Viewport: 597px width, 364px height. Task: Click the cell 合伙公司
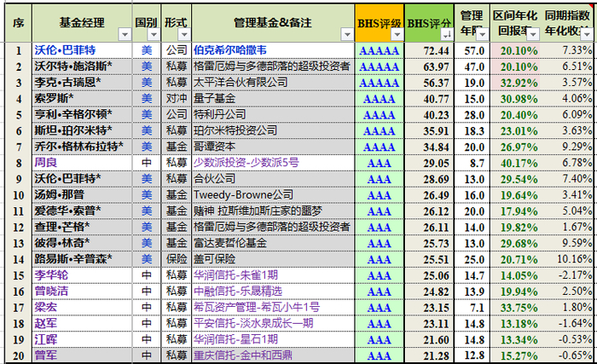273,178
